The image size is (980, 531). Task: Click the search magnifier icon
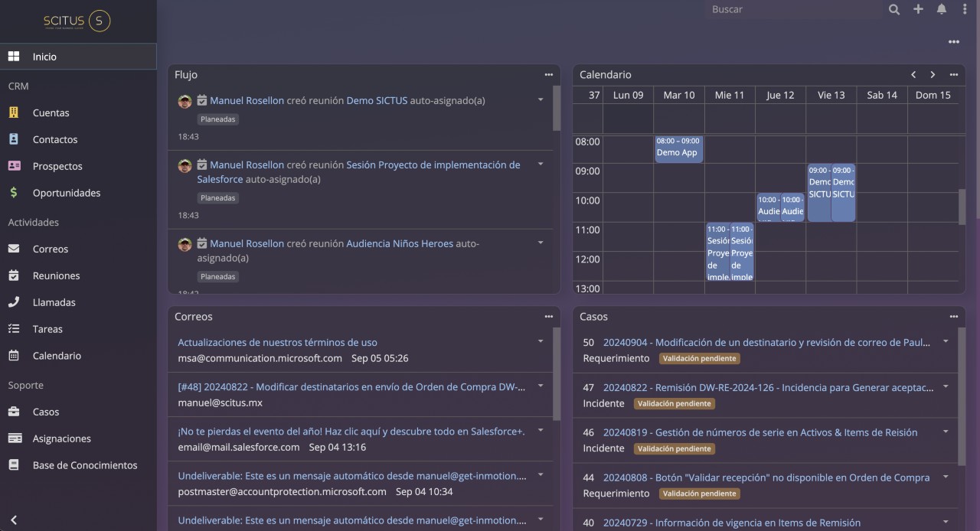894,9
